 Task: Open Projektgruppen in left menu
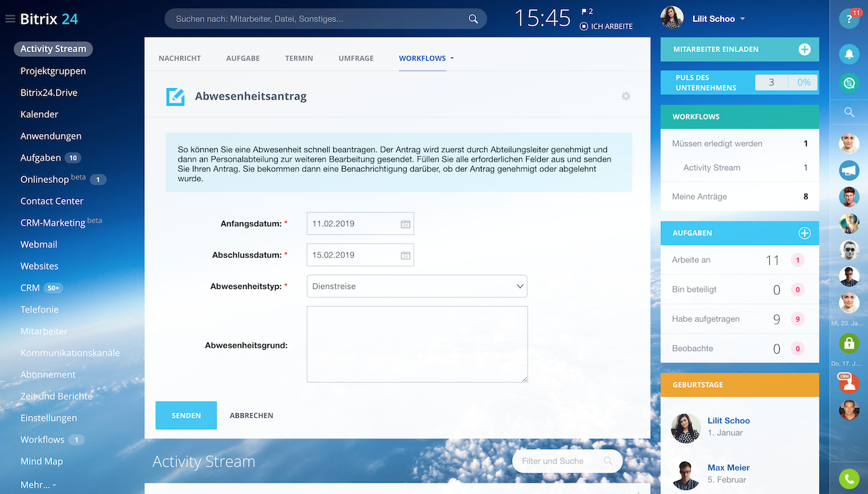tap(53, 71)
